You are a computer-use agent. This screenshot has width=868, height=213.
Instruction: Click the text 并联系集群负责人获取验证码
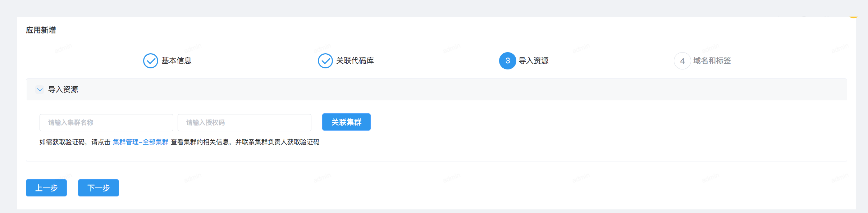(277, 142)
